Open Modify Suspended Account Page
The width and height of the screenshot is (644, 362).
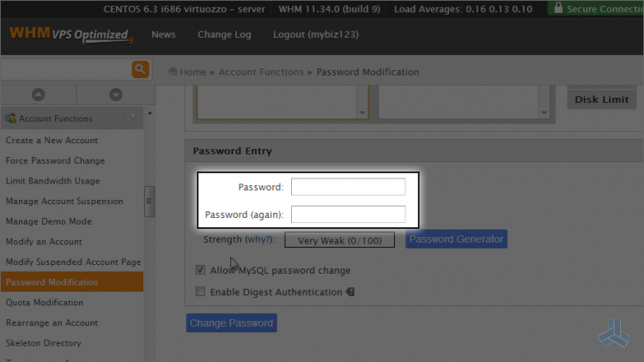pyautogui.click(x=73, y=262)
